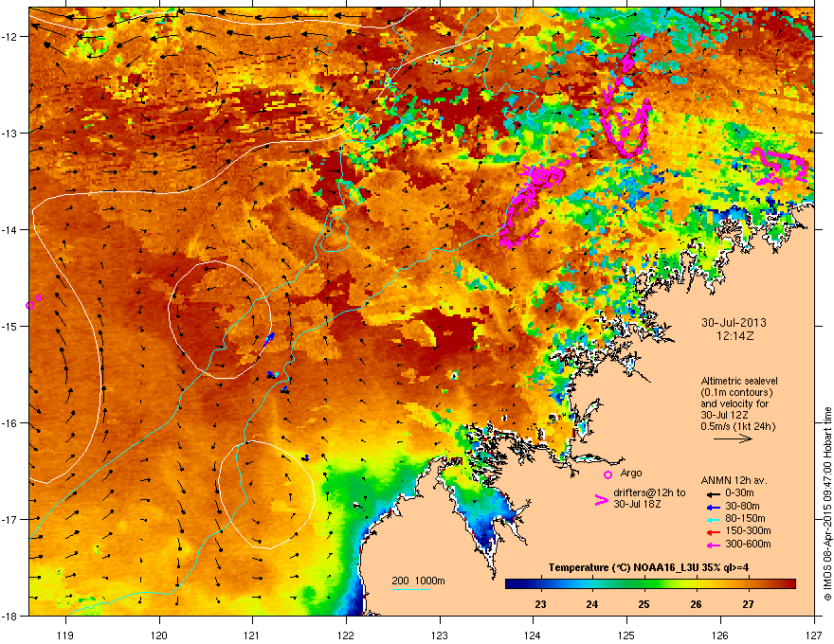This screenshot has height=644, width=834.
Task: Click the '150-300m' depth label
Action: click(748, 530)
